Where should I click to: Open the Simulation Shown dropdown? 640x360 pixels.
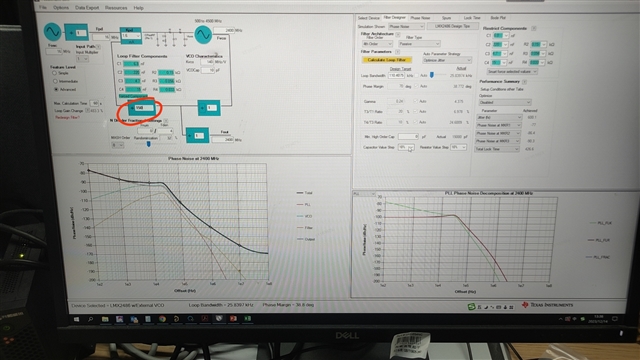pos(406,26)
